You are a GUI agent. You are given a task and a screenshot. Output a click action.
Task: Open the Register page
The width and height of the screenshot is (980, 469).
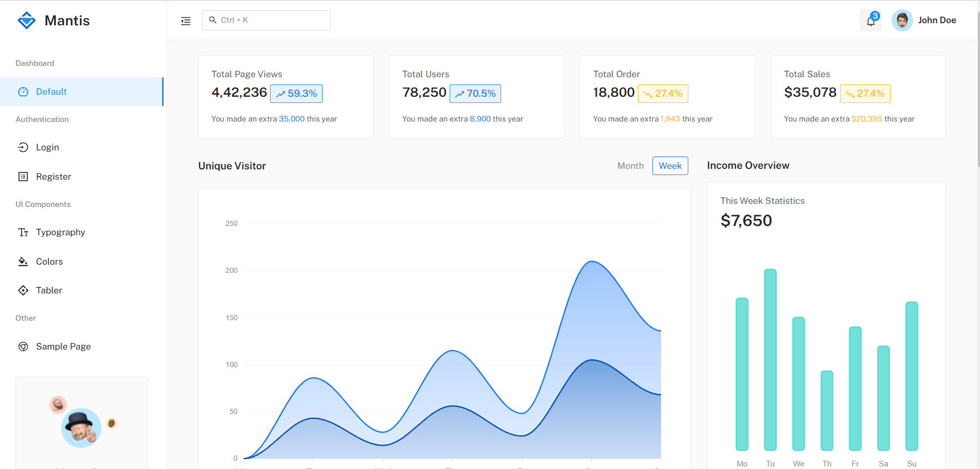click(82, 177)
